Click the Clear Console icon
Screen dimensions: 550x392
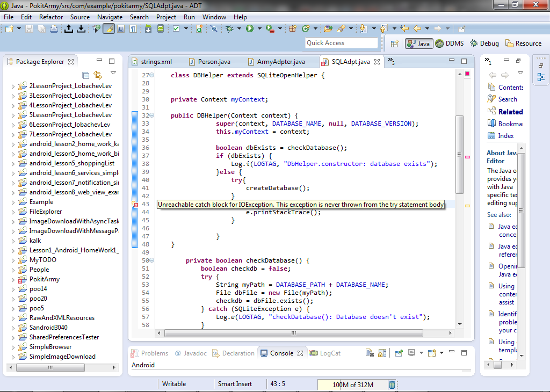tap(370, 353)
